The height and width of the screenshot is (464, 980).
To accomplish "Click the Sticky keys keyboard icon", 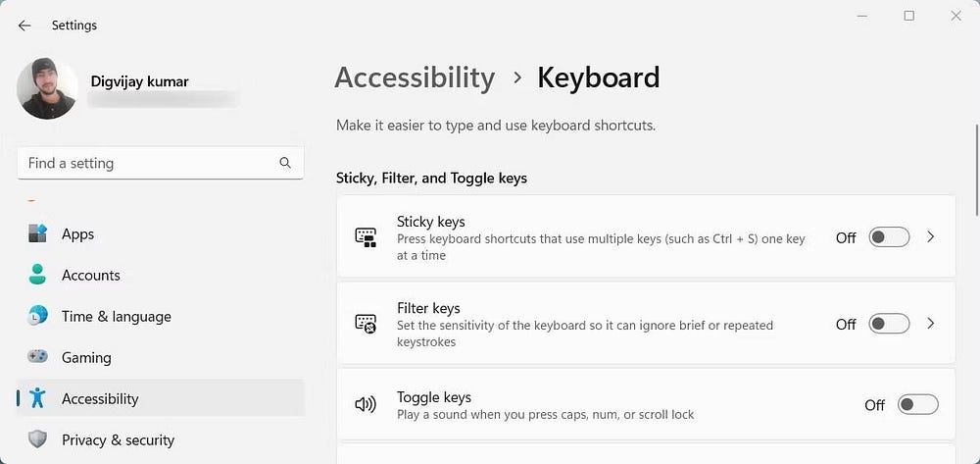I will coord(366,237).
